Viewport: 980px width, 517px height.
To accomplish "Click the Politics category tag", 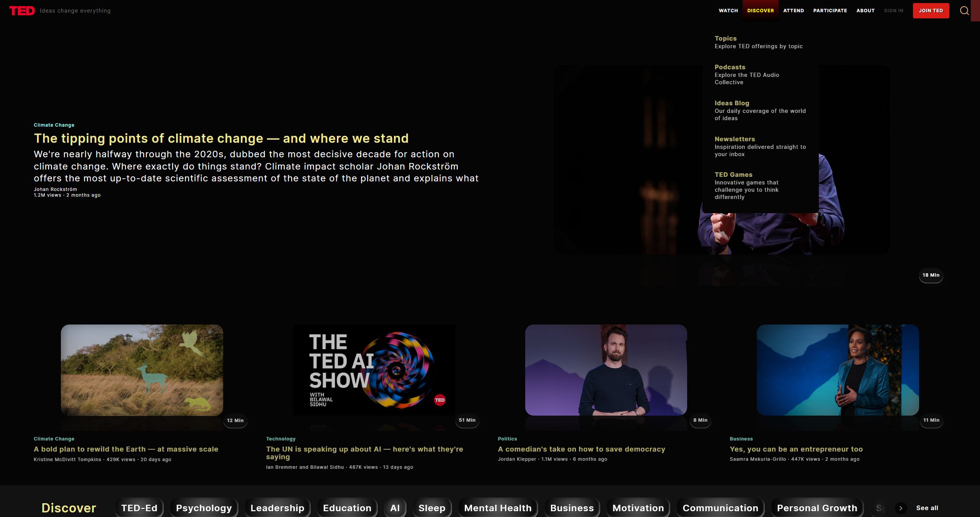I will tap(507, 439).
